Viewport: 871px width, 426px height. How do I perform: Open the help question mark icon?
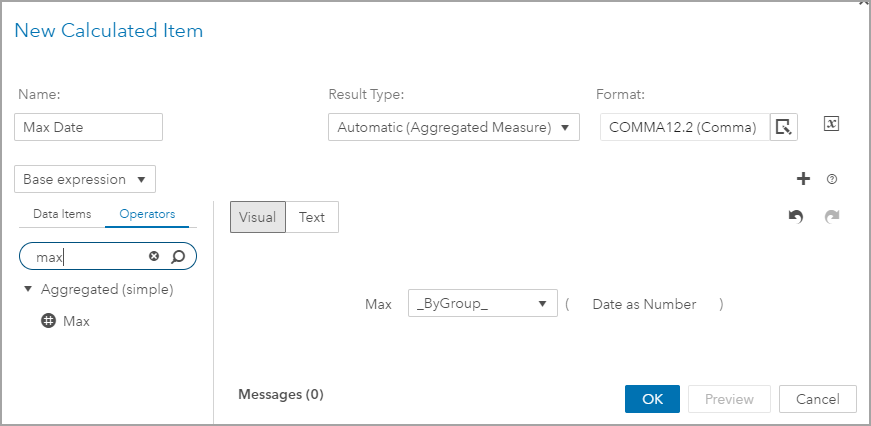(832, 180)
